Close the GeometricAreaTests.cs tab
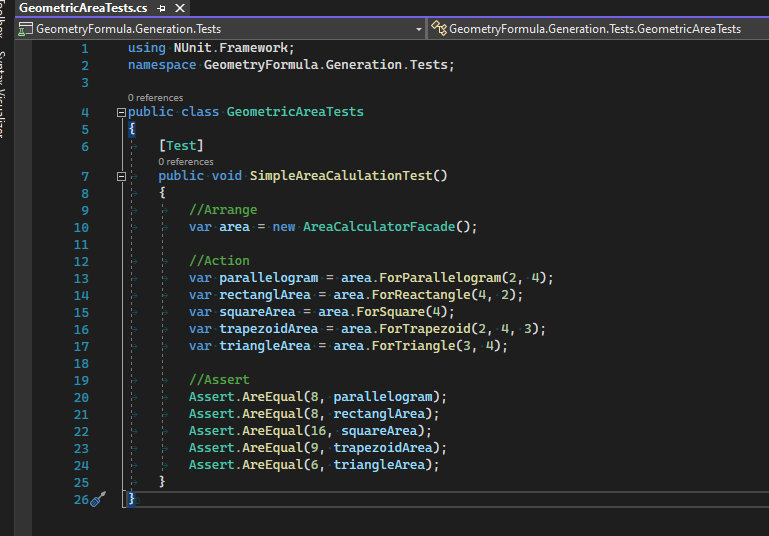This screenshot has height=536, width=769. point(180,8)
